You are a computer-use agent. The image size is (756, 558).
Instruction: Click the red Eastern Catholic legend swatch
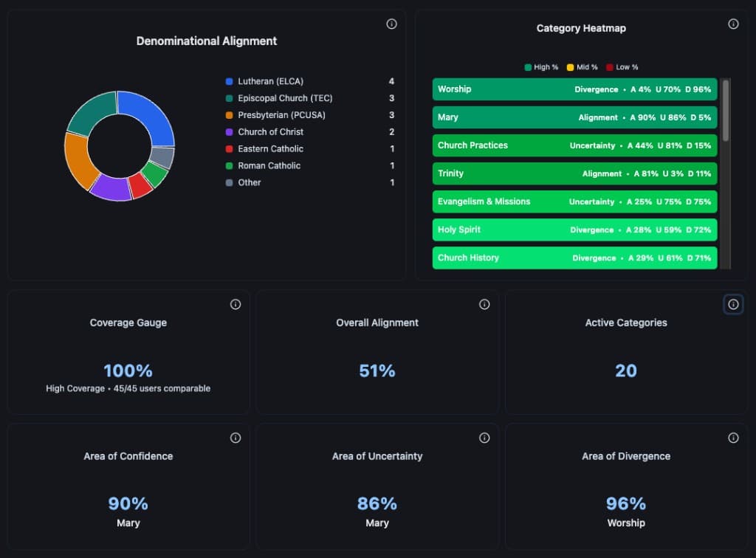click(x=230, y=149)
